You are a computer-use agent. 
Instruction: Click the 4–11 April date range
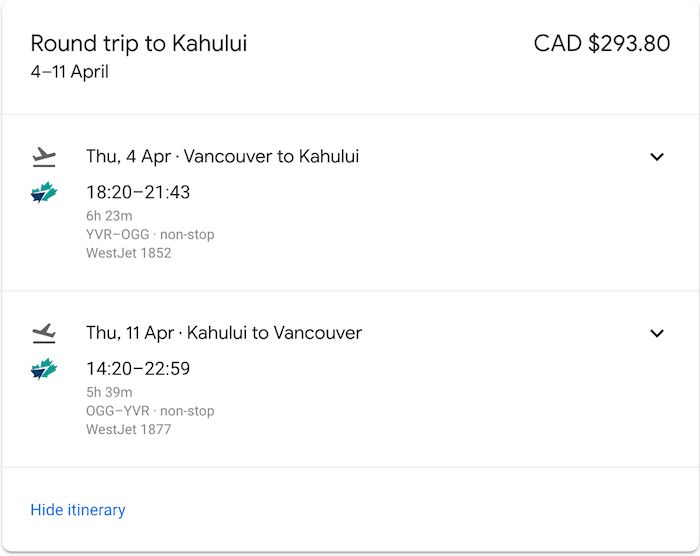click(70, 72)
